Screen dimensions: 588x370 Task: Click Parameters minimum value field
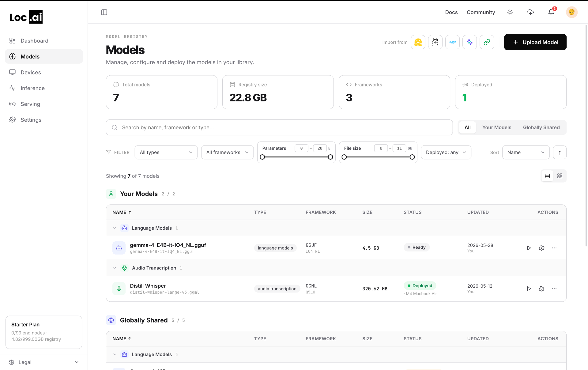301,148
